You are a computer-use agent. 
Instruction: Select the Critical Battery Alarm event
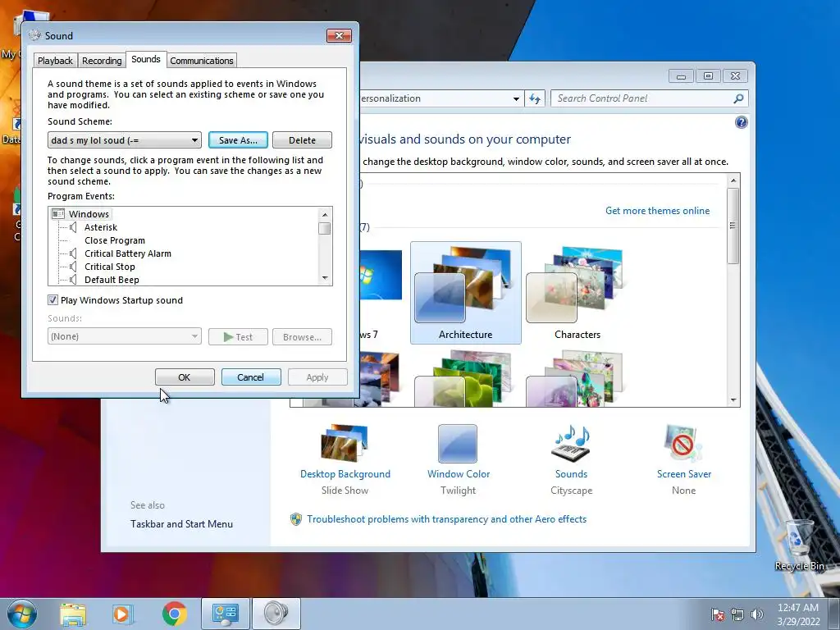click(x=128, y=253)
